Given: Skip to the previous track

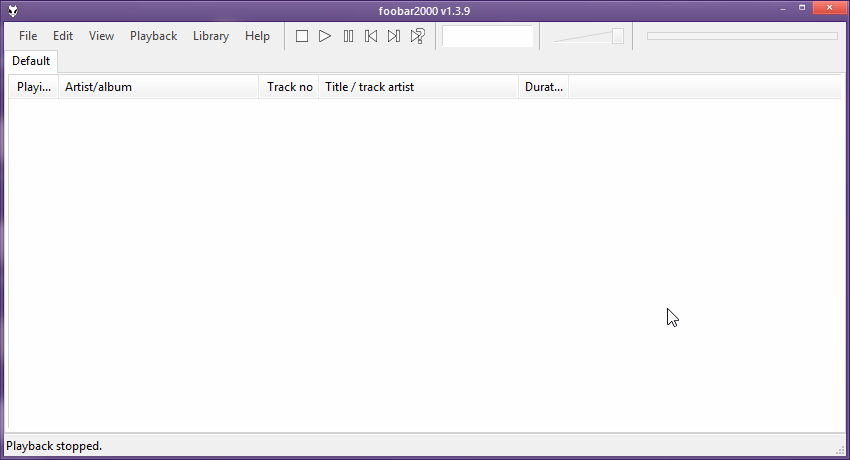Looking at the screenshot, I should (371, 36).
